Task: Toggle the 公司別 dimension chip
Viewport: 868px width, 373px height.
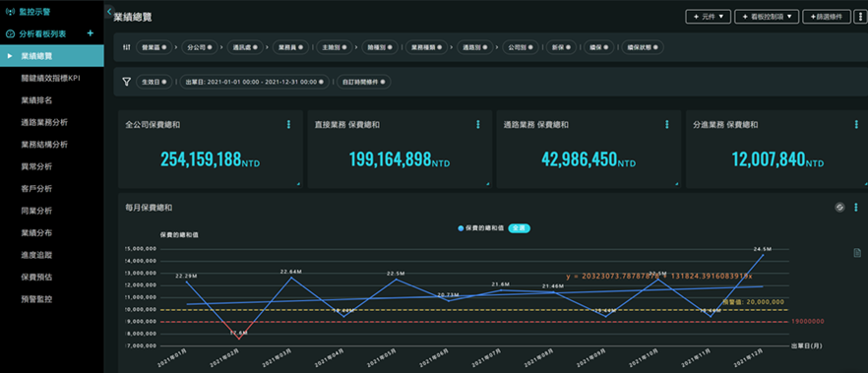Action: pos(520,47)
